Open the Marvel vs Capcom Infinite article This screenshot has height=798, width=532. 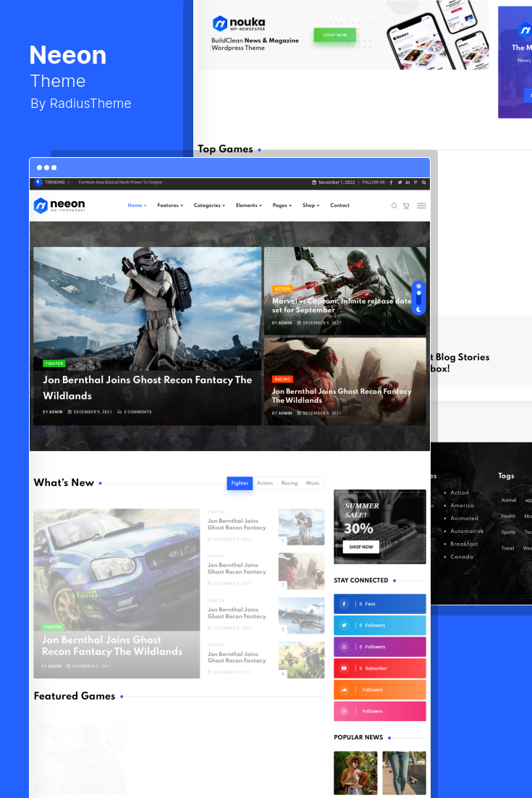(341, 306)
